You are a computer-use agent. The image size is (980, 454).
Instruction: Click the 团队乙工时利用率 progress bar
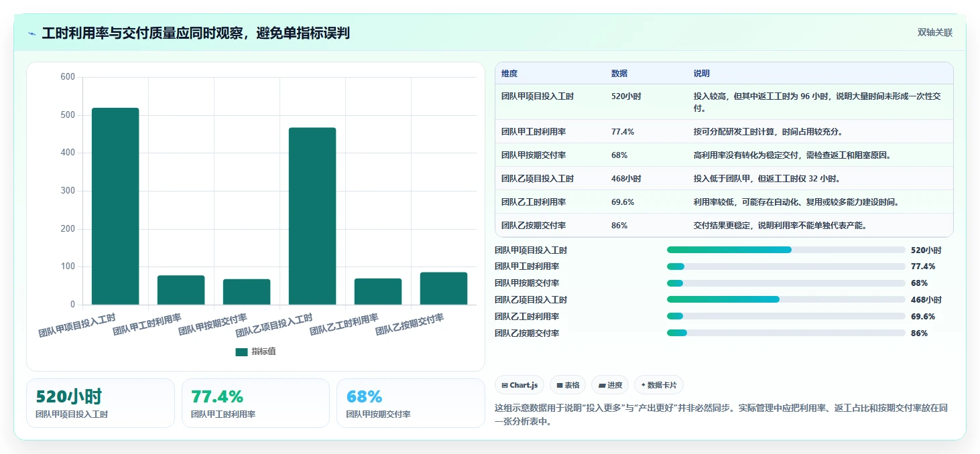coord(786,316)
